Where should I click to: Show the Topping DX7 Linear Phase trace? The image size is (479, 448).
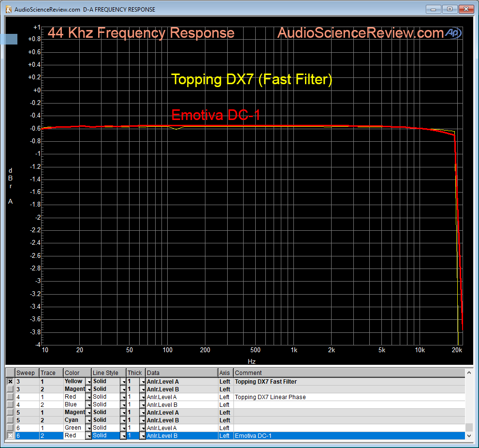click(10, 397)
